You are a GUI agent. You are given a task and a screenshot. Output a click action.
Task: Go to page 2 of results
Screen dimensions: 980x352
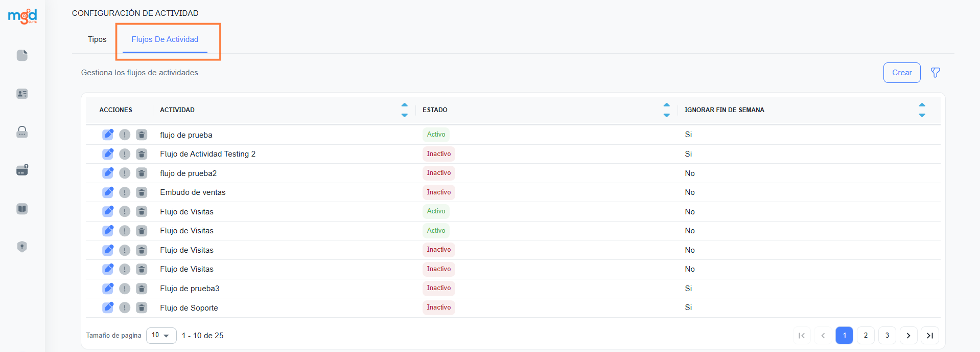point(866,336)
